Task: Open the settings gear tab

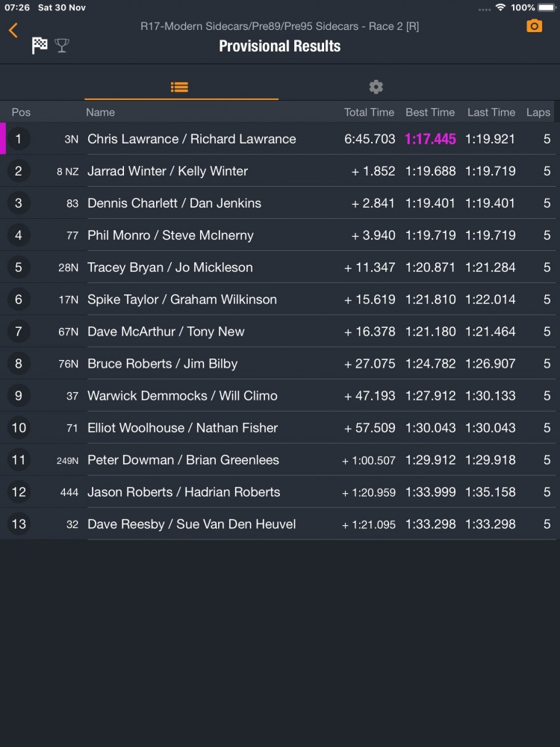Action: coord(376,87)
